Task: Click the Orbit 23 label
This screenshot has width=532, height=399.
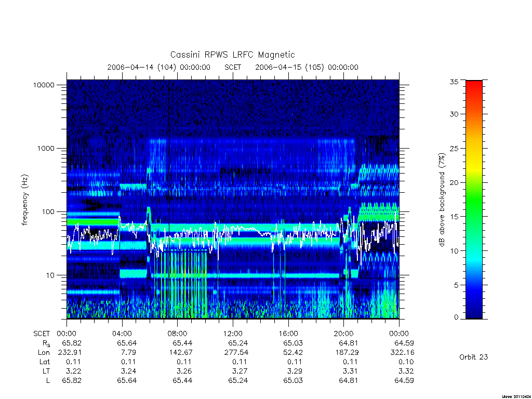Action: tap(474, 357)
